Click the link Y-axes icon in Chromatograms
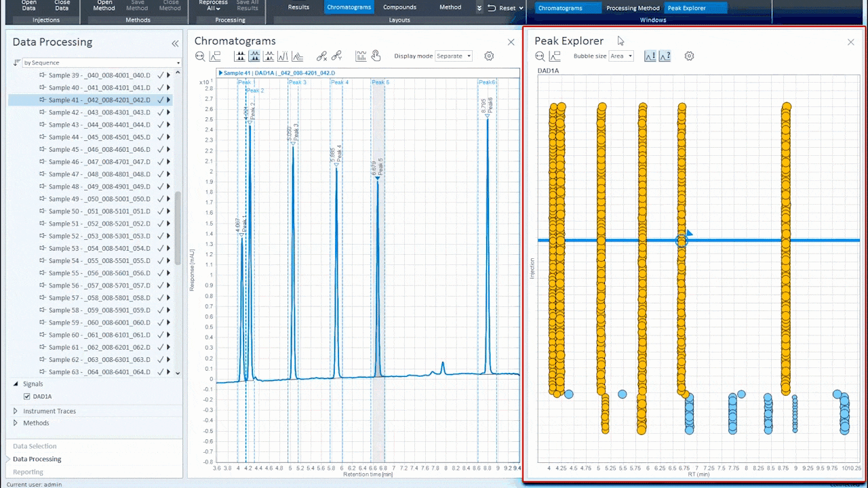Image resolution: width=868 pixels, height=488 pixels. pyautogui.click(x=336, y=56)
